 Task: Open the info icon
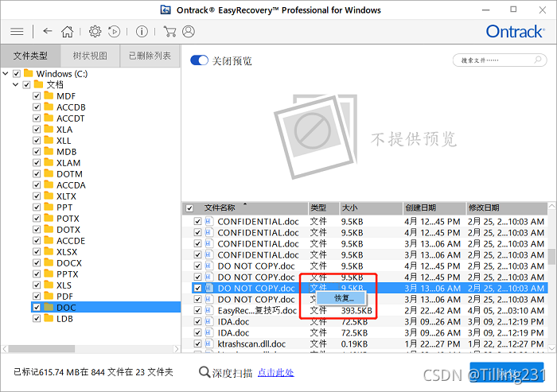142,32
